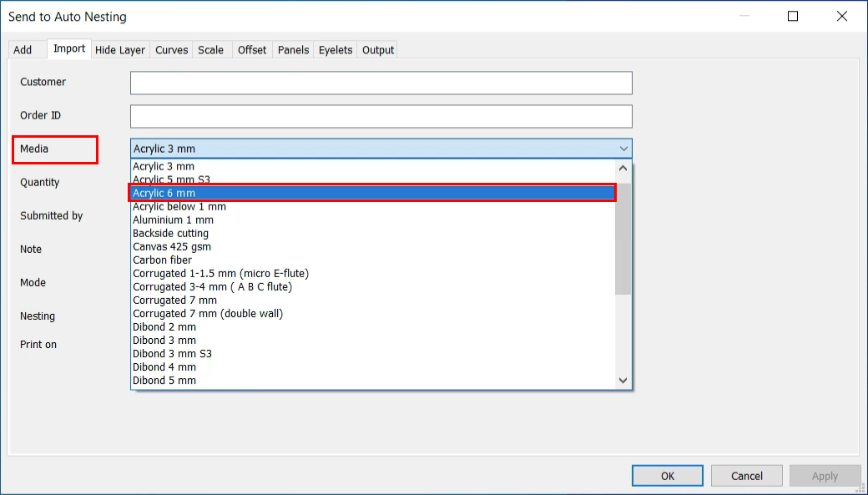Switch to the Add tab

coord(23,50)
